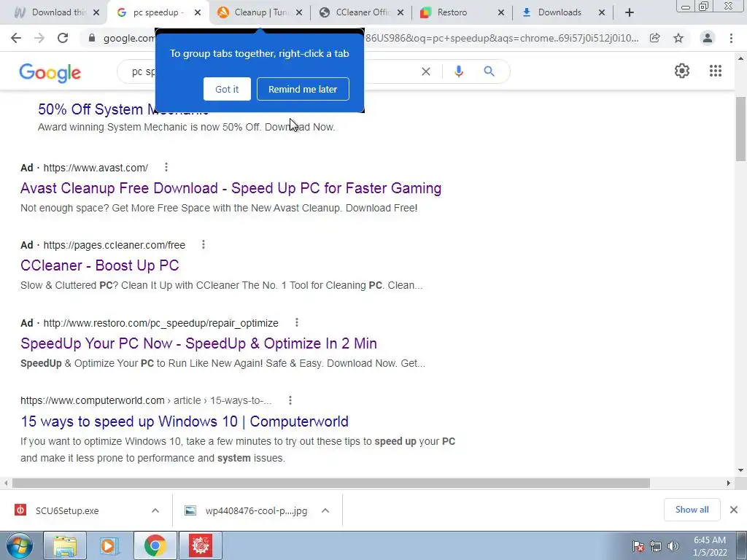
Task: Click the lock icon beside google.com
Action: (92, 38)
